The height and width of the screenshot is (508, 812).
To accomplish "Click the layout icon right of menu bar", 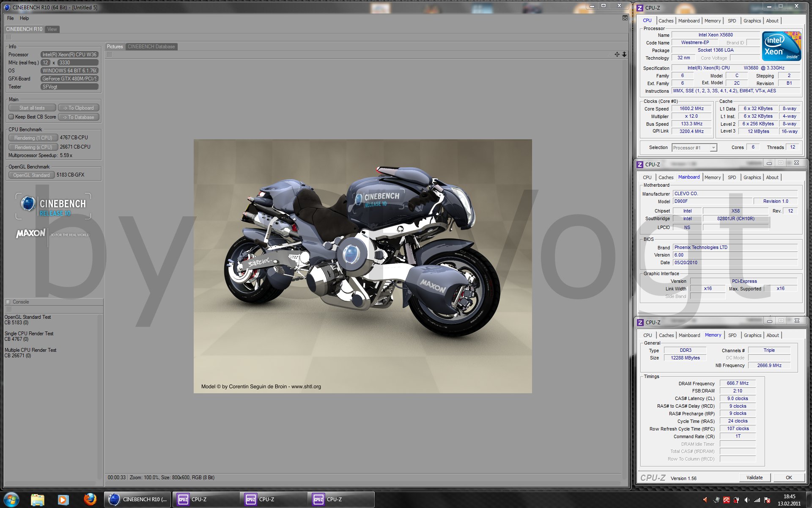I will tap(625, 18).
